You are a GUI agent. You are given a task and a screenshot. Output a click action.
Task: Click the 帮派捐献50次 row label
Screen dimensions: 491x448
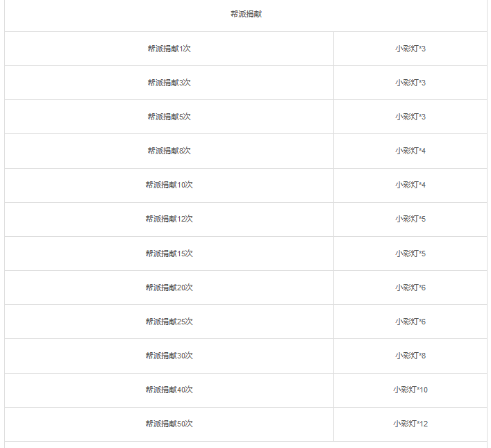click(169, 424)
